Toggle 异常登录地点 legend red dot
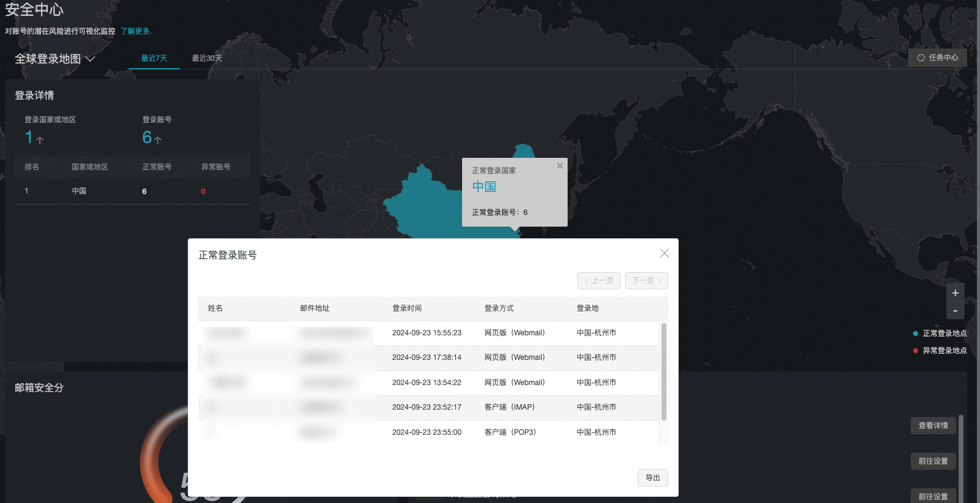The height and width of the screenshot is (503, 980). coord(916,351)
